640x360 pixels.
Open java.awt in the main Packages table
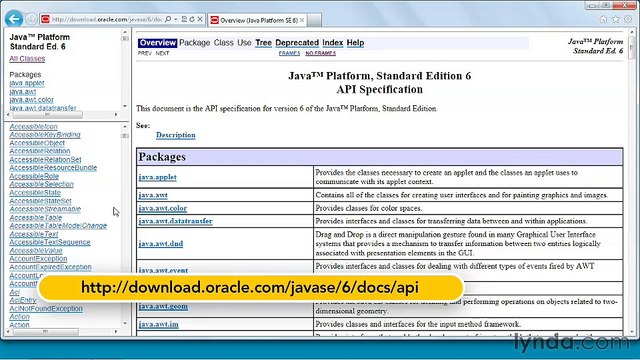click(x=153, y=195)
